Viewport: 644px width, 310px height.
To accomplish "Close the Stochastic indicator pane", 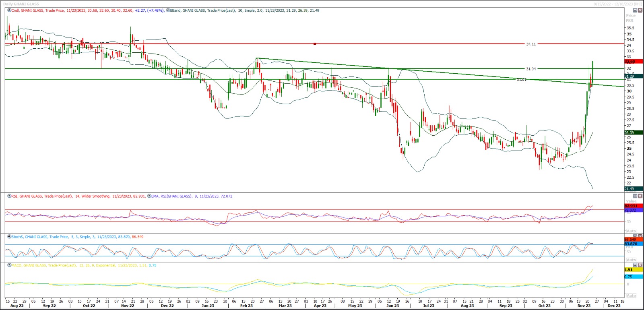I will pyautogui.click(x=640, y=237).
